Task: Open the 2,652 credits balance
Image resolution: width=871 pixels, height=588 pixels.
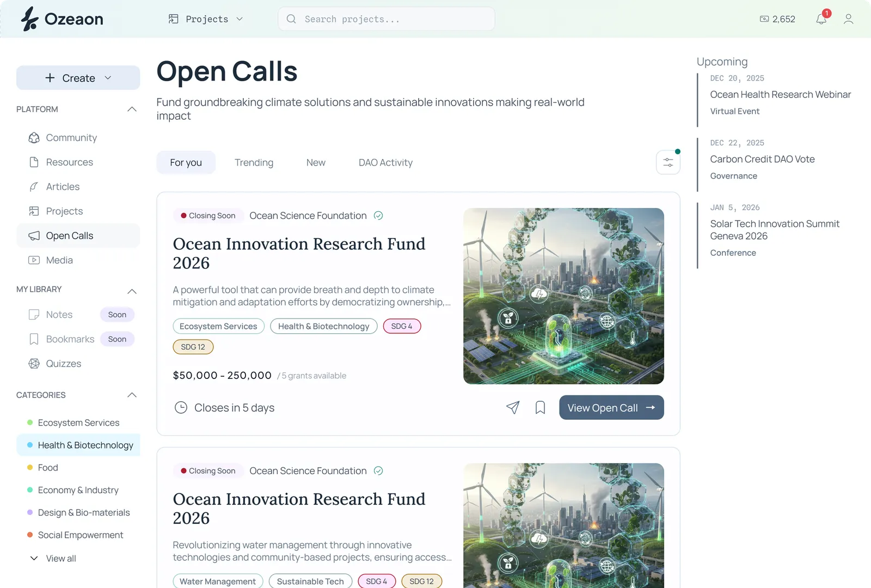Action: [777, 19]
